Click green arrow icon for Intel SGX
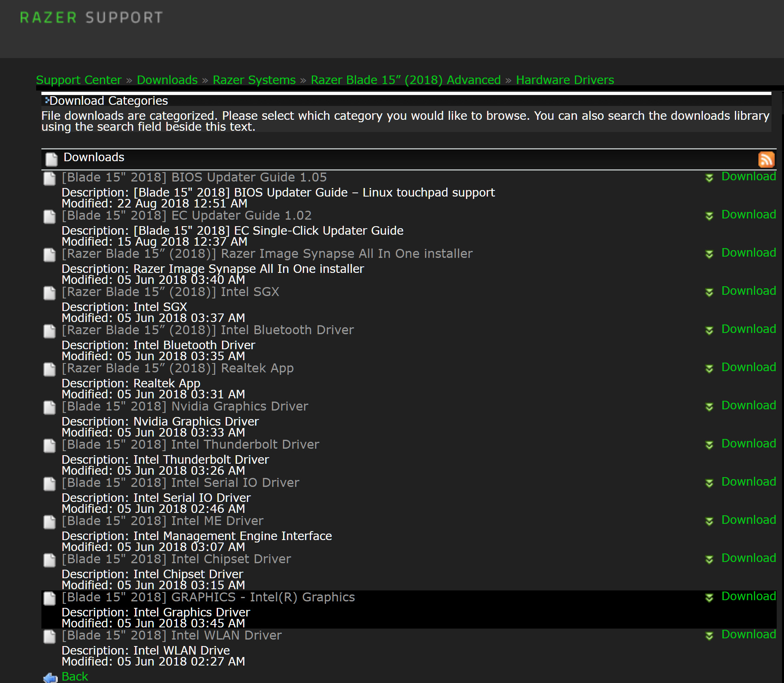This screenshot has height=683, width=784. 709,292
